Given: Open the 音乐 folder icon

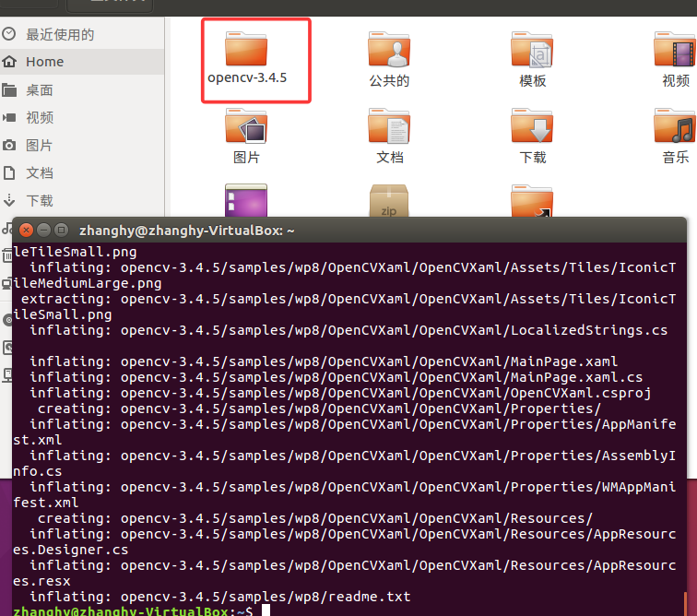Looking at the screenshot, I should coord(675,126).
